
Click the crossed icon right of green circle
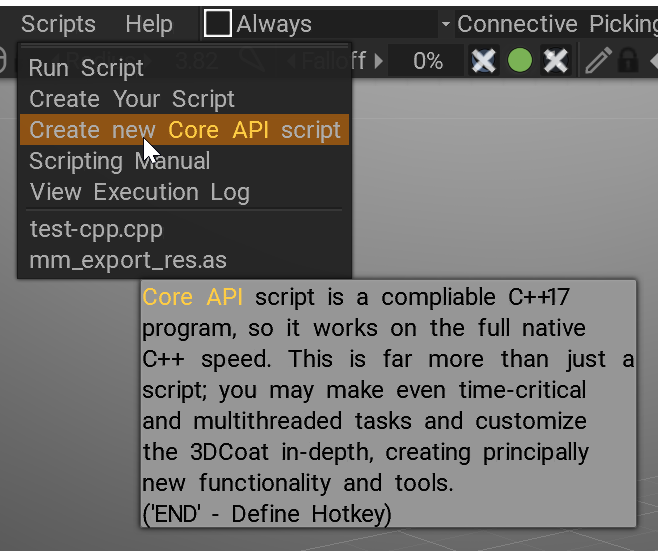556,60
